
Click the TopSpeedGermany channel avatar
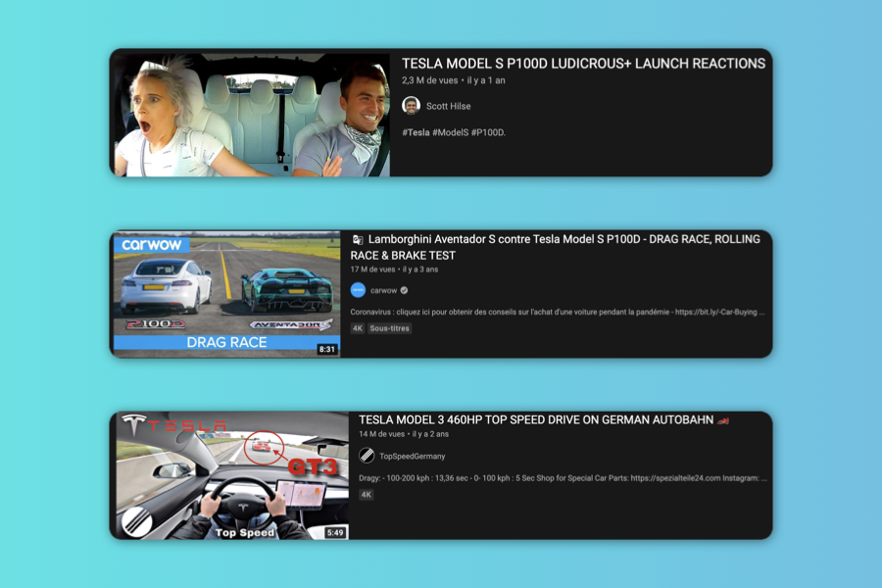pyautogui.click(x=367, y=456)
